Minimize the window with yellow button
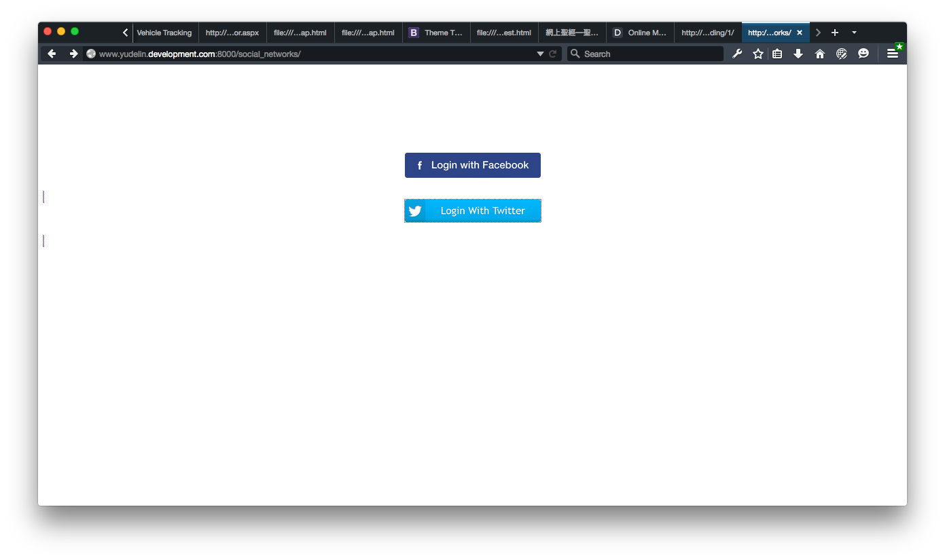Image resolution: width=945 pixels, height=560 pixels. click(61, 31)
